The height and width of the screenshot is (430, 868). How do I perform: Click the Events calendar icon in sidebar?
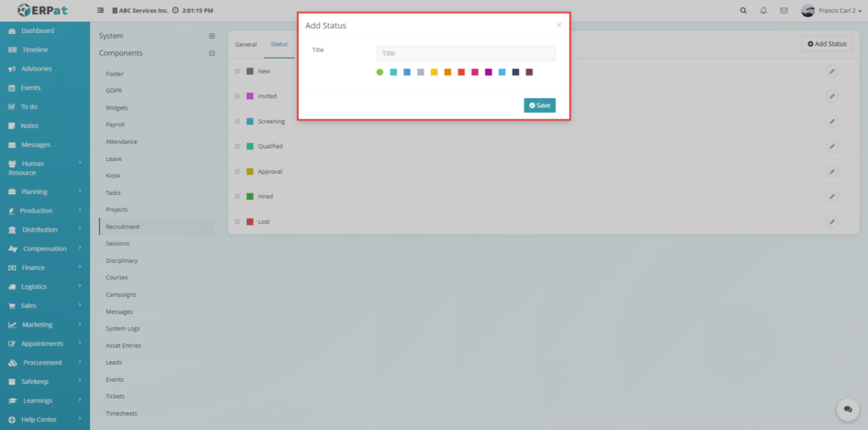click(12, 87)
